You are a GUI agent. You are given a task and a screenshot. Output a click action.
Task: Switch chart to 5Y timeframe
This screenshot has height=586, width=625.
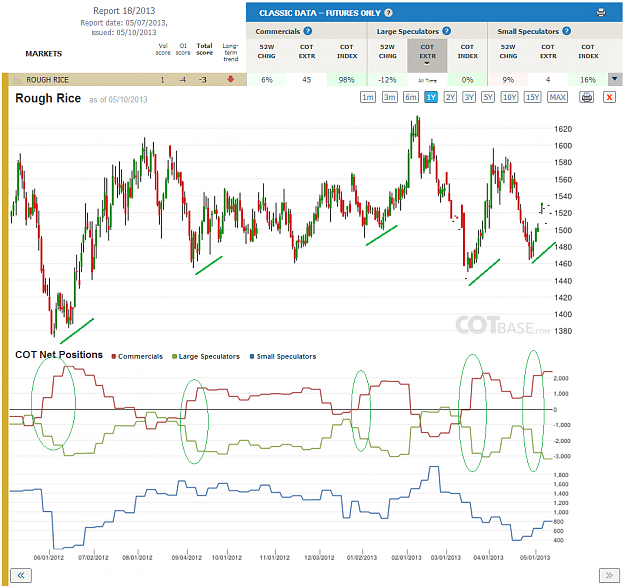(x=488, y=97)
